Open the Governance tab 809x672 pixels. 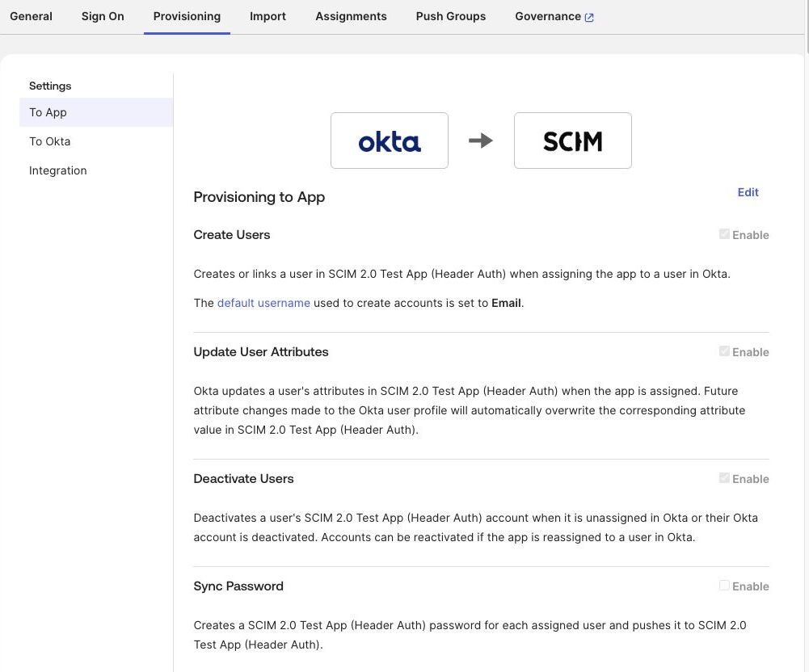[554, 16]
